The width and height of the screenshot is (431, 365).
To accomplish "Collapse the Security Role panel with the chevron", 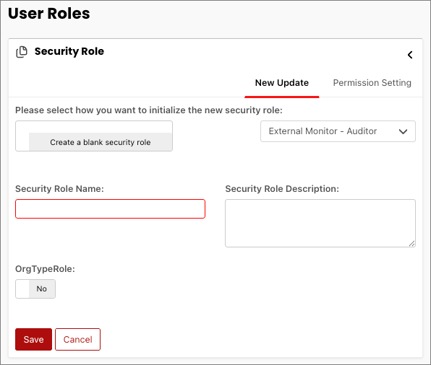I will tap(410, 55).
